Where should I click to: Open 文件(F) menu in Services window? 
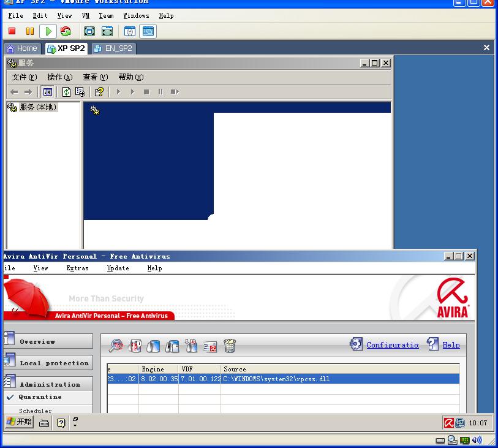coord(24,77)
